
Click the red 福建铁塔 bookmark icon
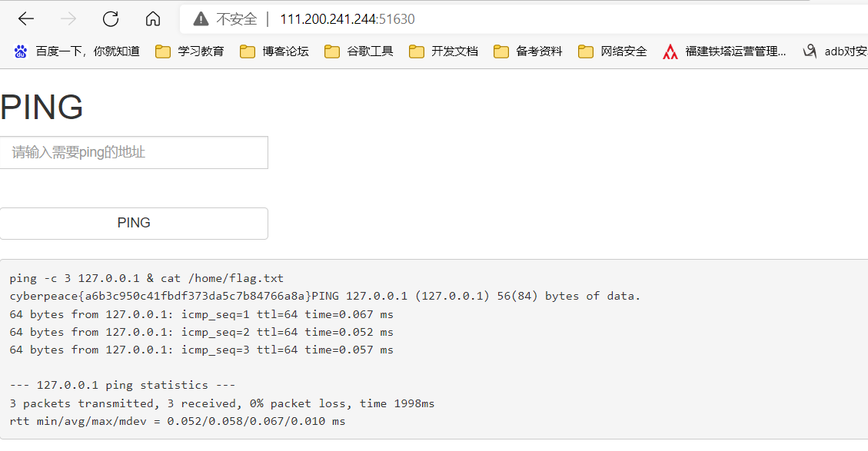click(x=670, y=52)
